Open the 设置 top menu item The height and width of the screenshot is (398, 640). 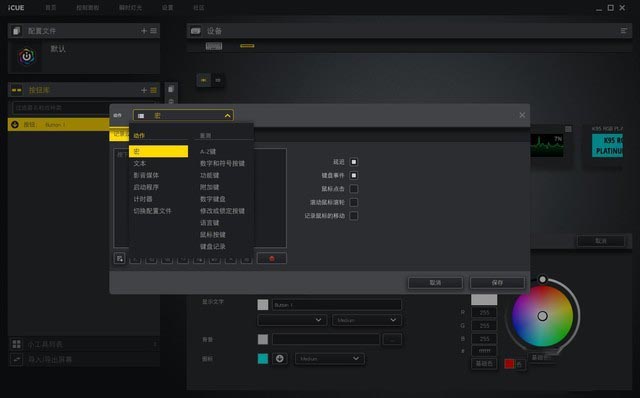pyautogui.click(x=167, y=8)
